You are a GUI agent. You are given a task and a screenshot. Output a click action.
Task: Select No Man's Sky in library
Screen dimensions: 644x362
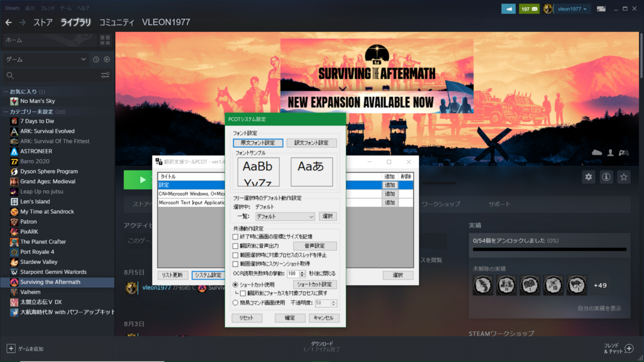(x=37, y=101)
